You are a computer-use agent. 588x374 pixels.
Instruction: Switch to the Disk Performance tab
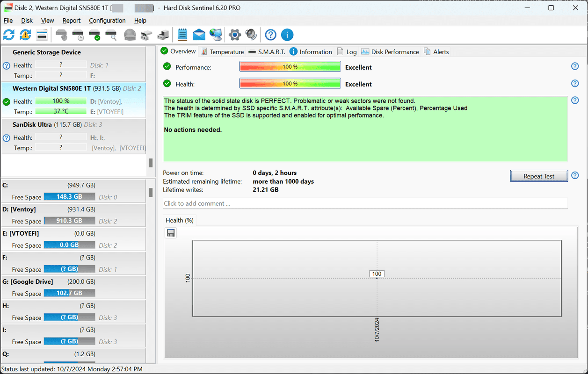tap(390, 52)
